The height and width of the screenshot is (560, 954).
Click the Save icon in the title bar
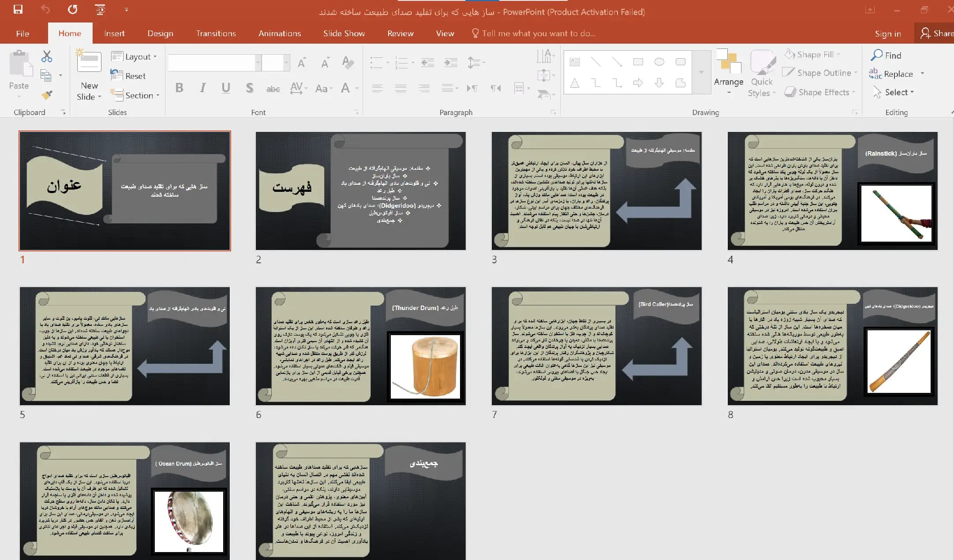point(18,9)
